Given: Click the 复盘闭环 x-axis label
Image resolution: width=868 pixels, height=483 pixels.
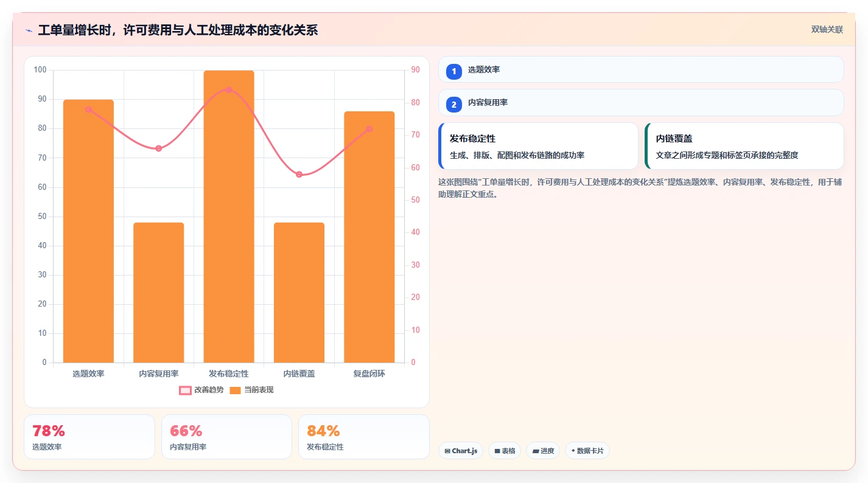Looking at the screenshot, I should [369, 374].
